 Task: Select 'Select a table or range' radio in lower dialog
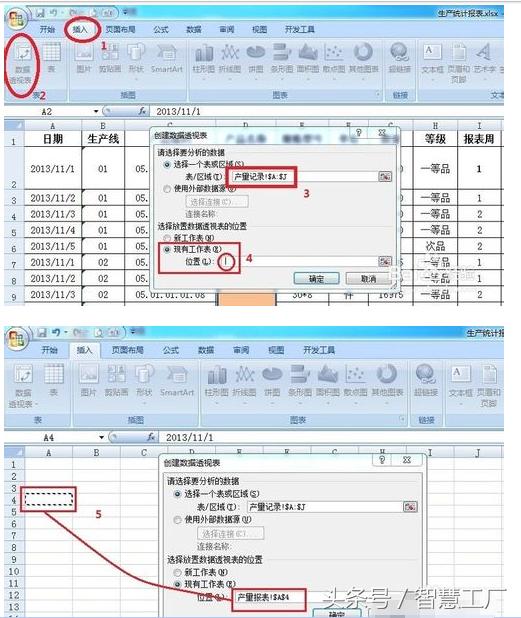[x=177, y=493]
